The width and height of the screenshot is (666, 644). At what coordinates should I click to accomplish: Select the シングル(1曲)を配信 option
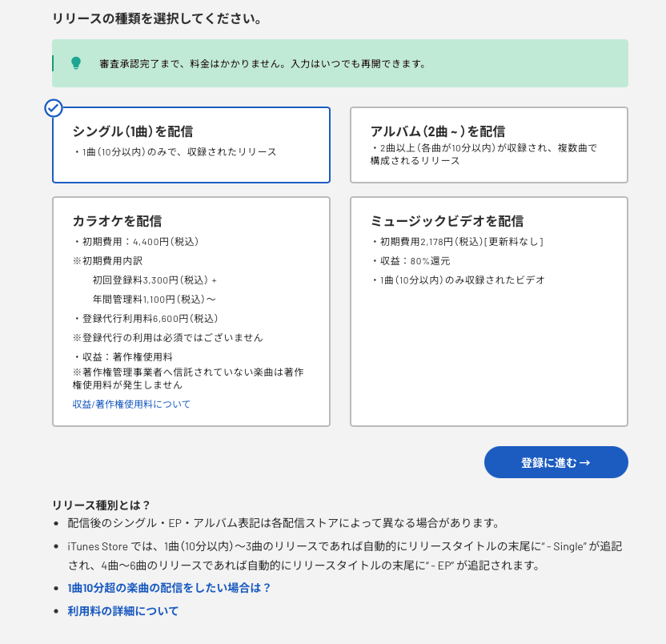(x=133, y=131)
